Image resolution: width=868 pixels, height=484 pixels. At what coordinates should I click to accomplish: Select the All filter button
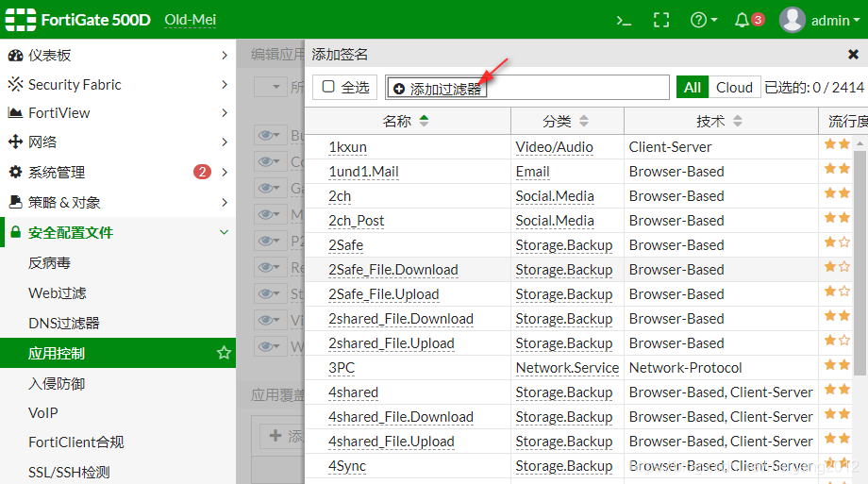coord(692,88)
